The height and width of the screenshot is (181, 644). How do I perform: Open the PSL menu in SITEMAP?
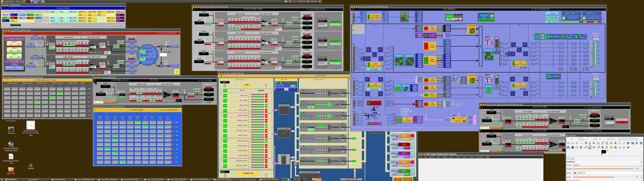[14, 18]
